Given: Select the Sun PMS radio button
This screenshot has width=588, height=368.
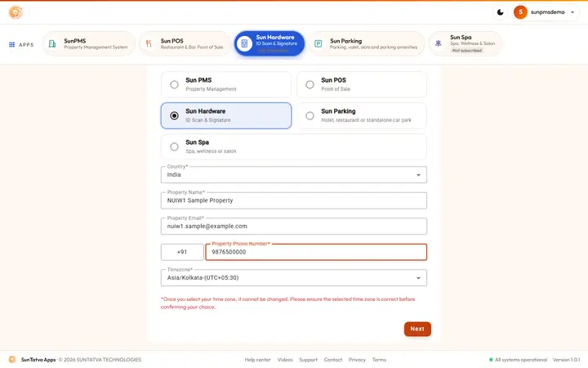Looking at the screenshot, I should [174, 84].
